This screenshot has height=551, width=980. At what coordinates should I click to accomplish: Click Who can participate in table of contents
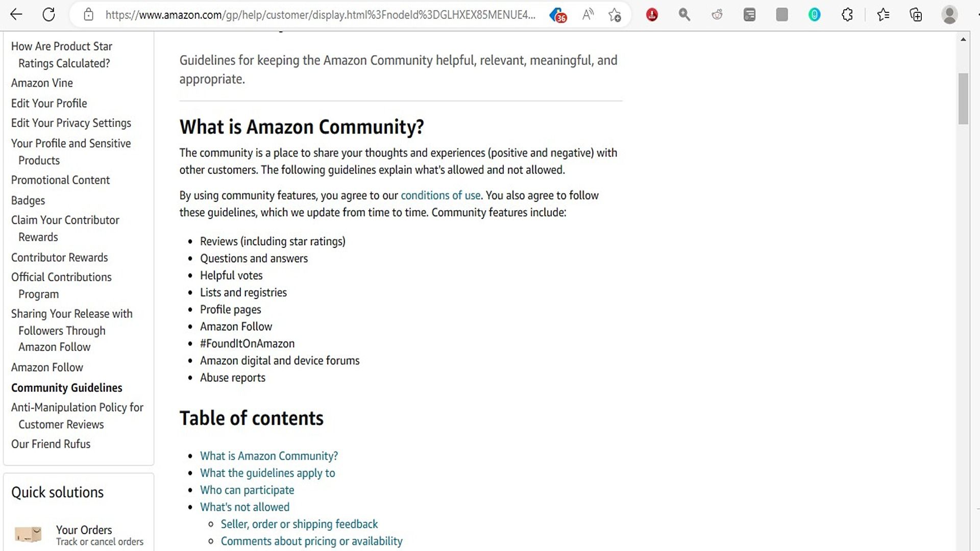[247, 490]
